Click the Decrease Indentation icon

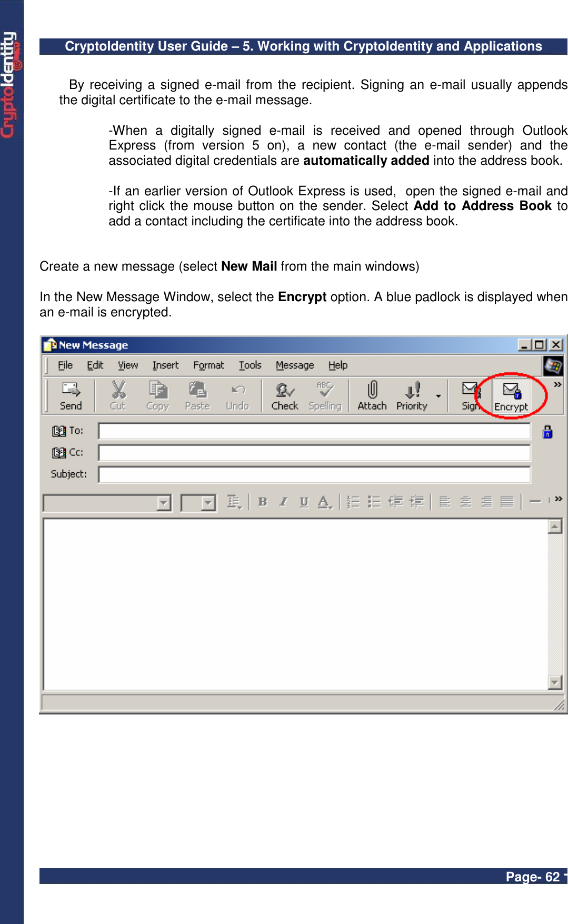[x=395, y=502]
